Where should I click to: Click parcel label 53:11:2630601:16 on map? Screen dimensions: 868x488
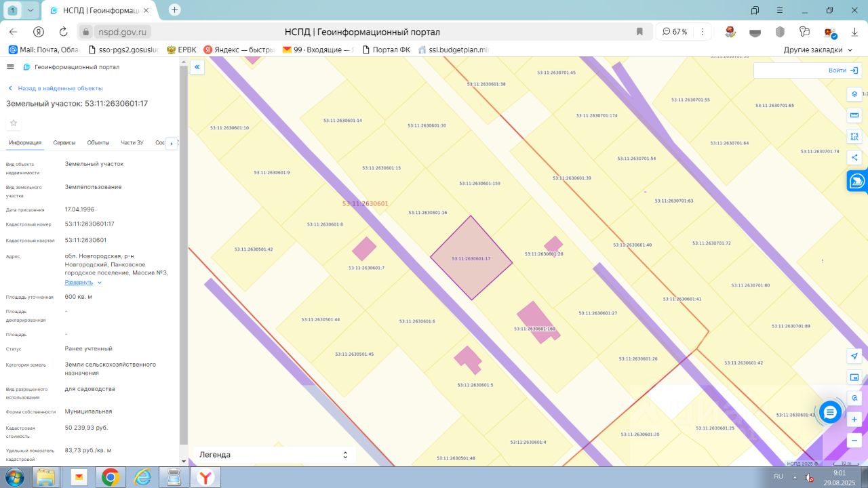tap(427, 213)
